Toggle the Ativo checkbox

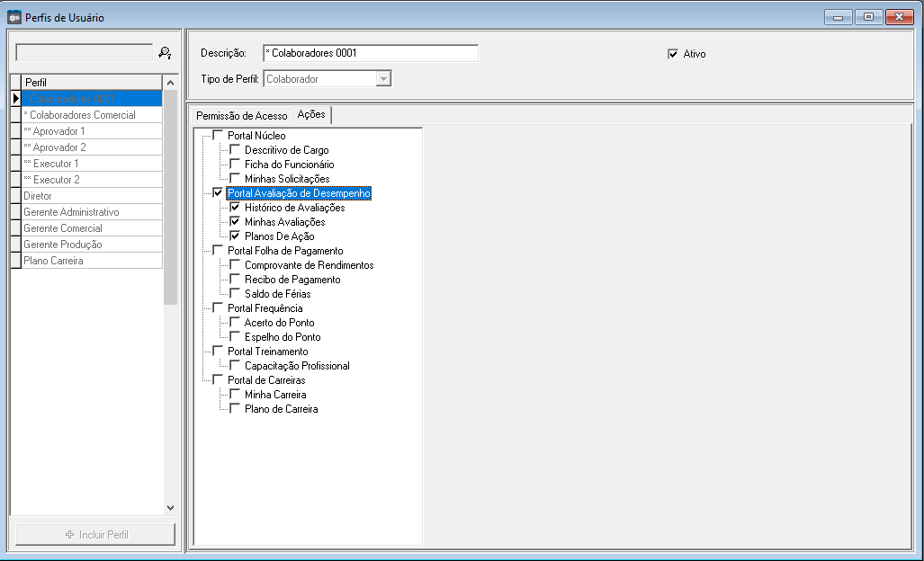(x=673, y=54)
